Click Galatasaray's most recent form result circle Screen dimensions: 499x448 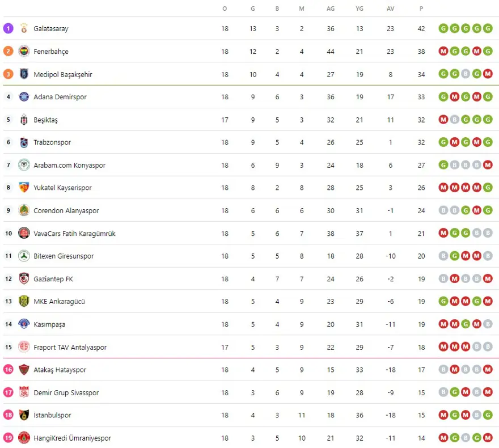click(x=488, y=28)
